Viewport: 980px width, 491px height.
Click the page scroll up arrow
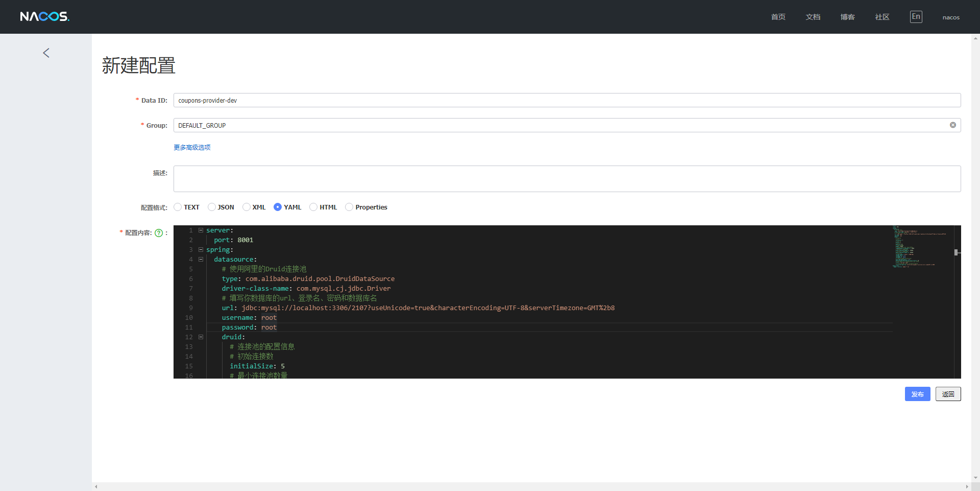click(975, 38)
